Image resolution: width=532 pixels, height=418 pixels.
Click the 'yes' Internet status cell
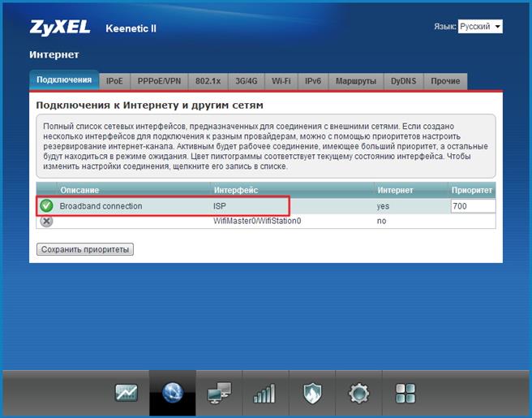click(x=383, y=206)
